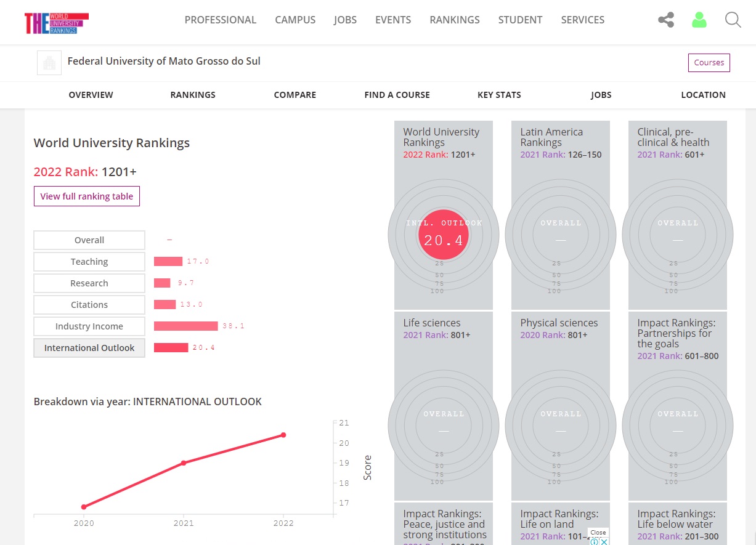Click View full ranking table button
Image resolution: width=756 pixels, height=545 pixels.
87,196
